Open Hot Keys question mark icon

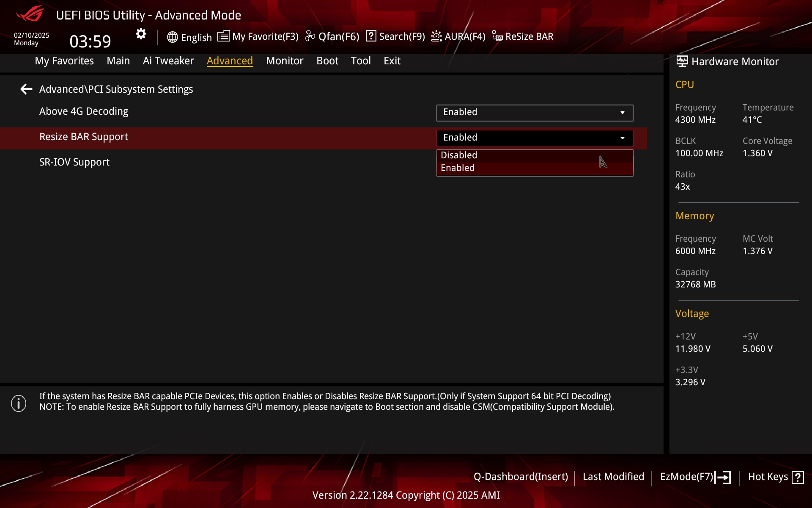[x=798, y=477]
